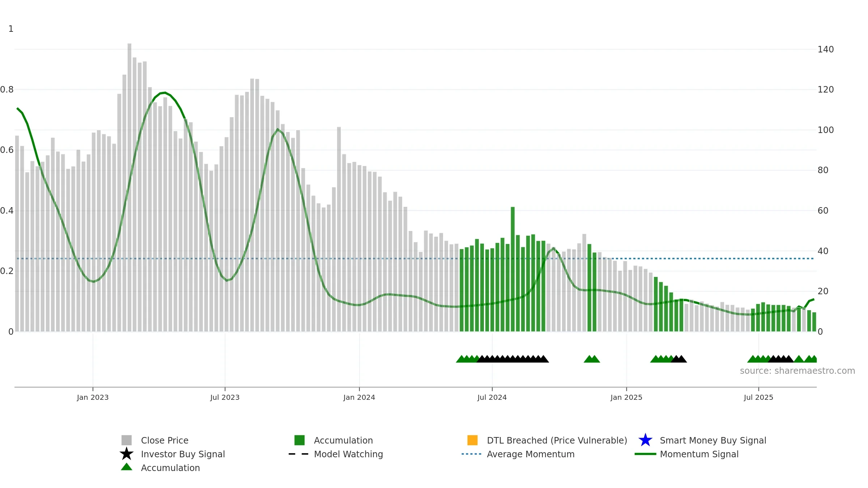Click the 60 right-axis price label

(x=823, y=211)
